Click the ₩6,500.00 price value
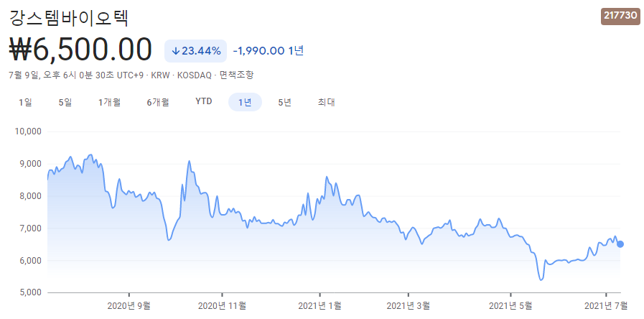 pyautogui.click(x=80, y=50)
